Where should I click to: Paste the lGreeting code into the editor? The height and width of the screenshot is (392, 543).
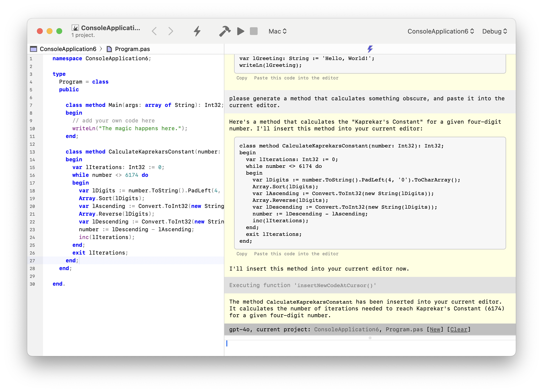(296, 78)
